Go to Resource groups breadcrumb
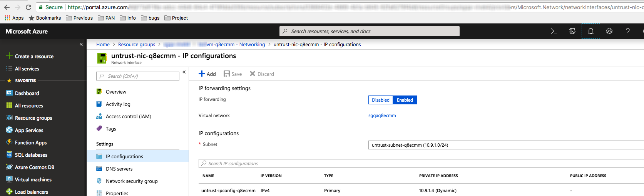 pos(137,45)
